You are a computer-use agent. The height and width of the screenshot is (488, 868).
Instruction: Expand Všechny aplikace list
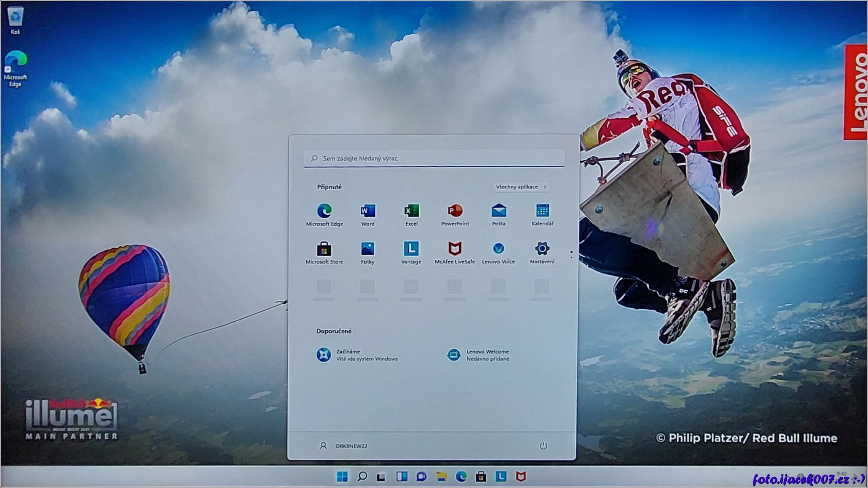pos(521,187)
